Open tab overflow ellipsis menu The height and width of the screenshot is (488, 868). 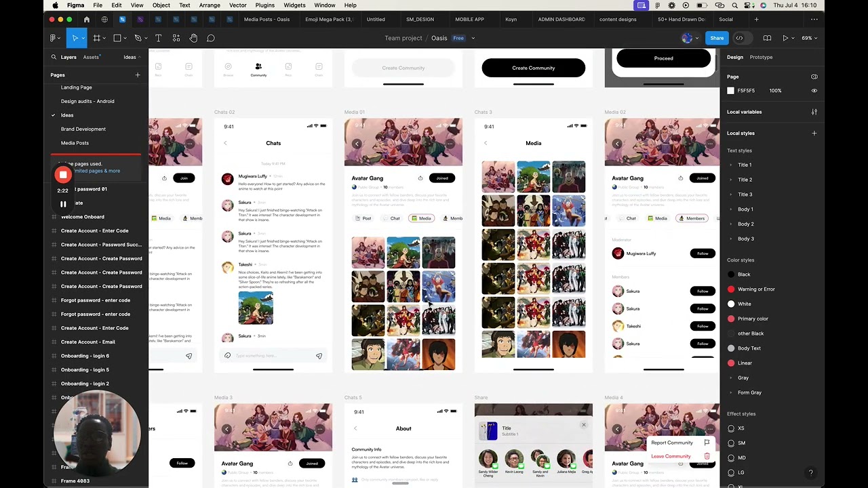click(814, 20)
